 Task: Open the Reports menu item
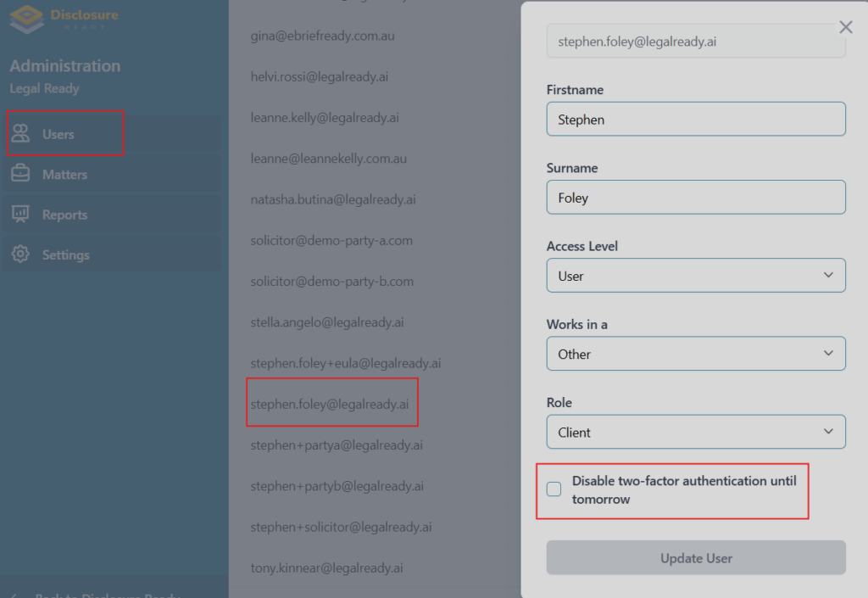tap(65, 215)
